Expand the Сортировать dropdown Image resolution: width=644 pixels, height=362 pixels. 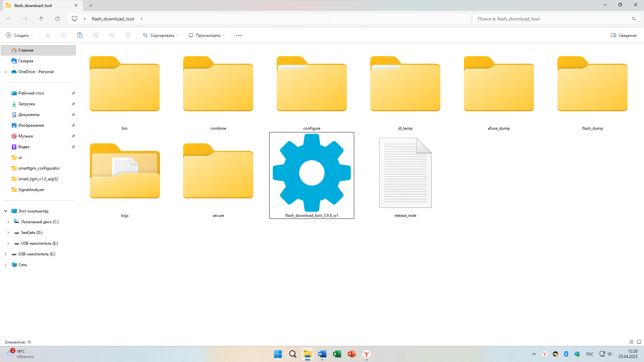(160, 35)
